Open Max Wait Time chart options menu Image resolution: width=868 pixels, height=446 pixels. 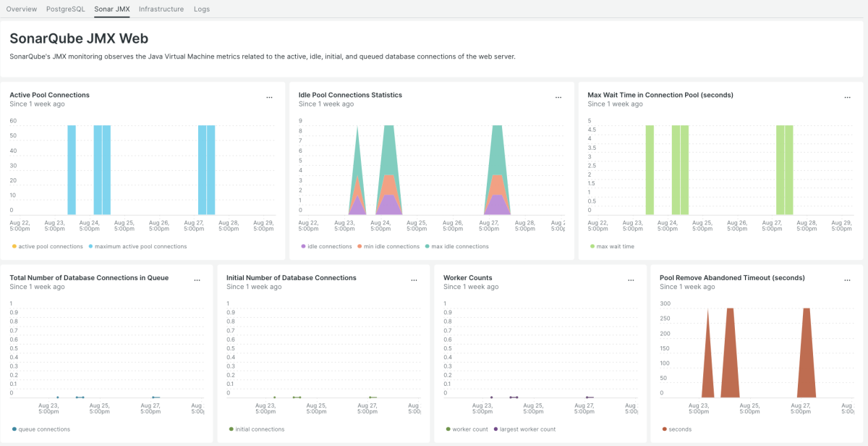point(847,97)
